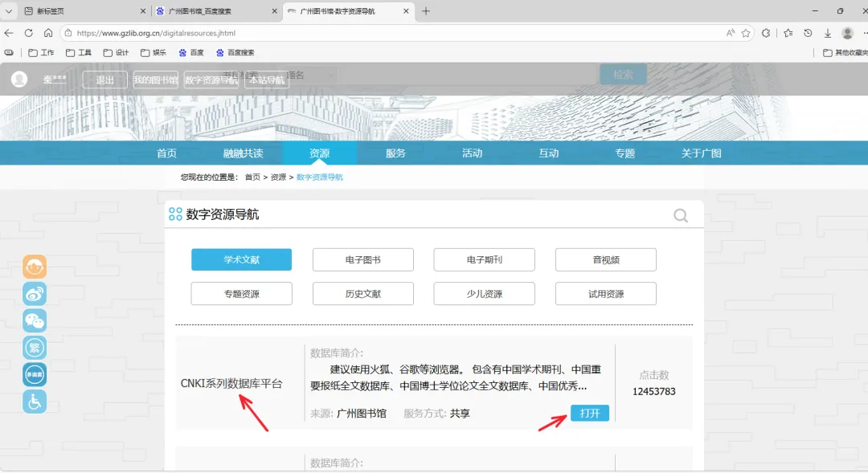Open the favorites list icon

(x=788, y=33)
